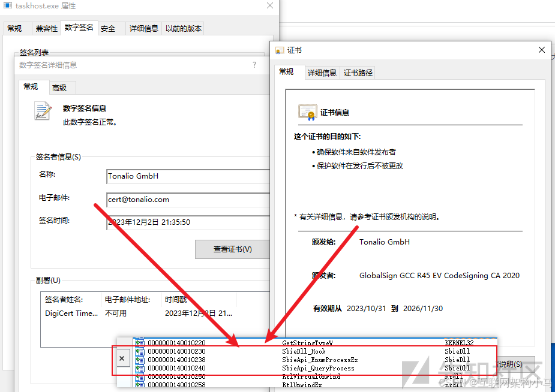Screen dimensions: 555x392
Task: Select the 数字签名 tab
Action: click(x=79, y=28)
